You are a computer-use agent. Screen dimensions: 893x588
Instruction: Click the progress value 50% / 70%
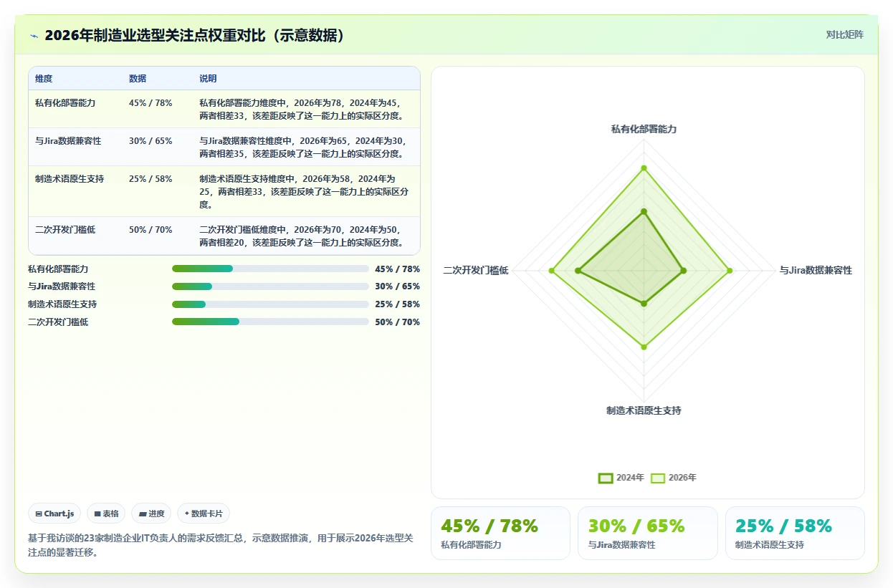click(397, 322)
